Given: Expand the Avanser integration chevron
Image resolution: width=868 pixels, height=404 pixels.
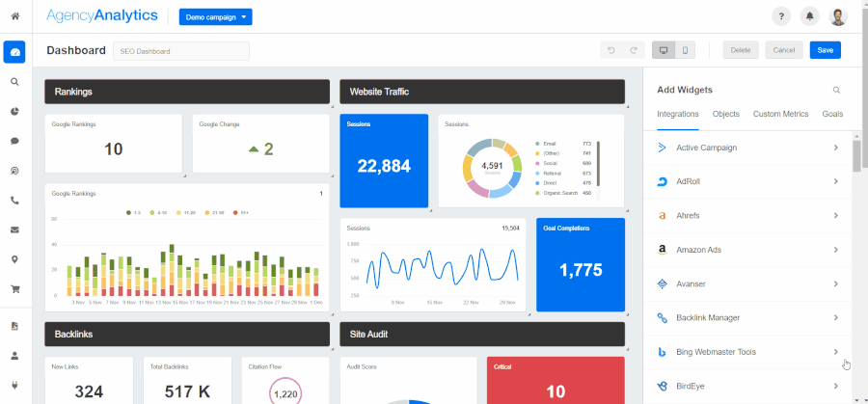Looking at the screenshot, I should point(836,283).
